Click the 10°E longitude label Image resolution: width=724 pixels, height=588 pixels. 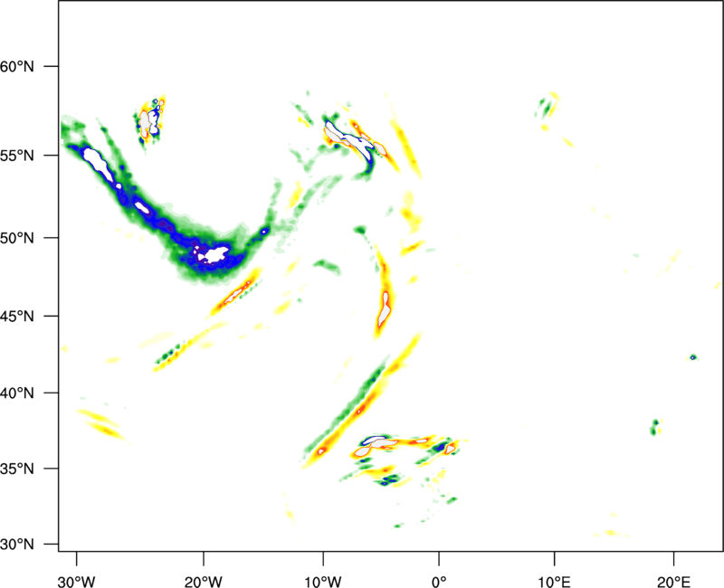554,582
